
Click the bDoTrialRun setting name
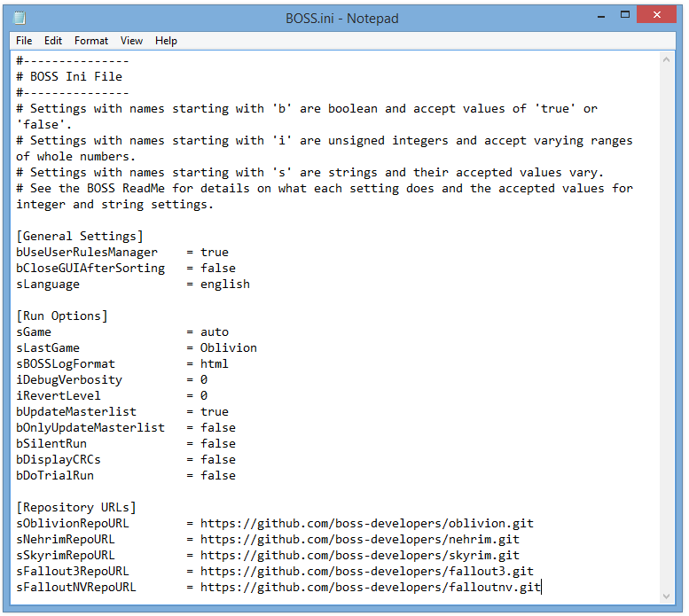point(55,475)
